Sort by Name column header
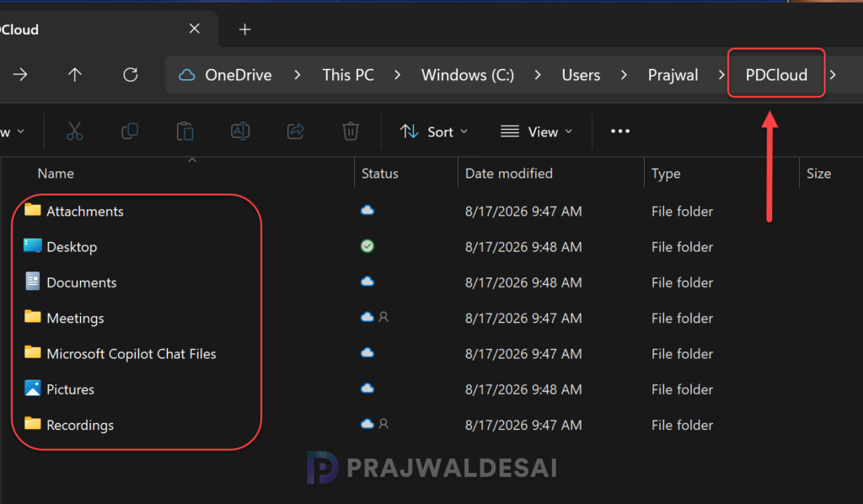863x504 pixels. (56, 174)
